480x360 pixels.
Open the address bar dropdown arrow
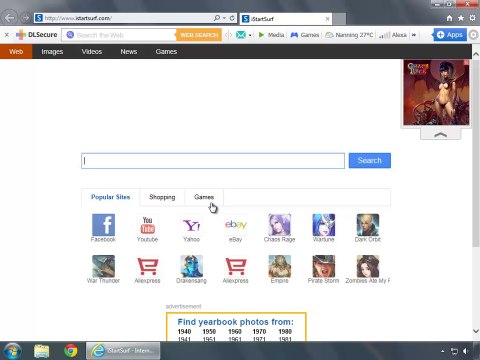(224, 18)
